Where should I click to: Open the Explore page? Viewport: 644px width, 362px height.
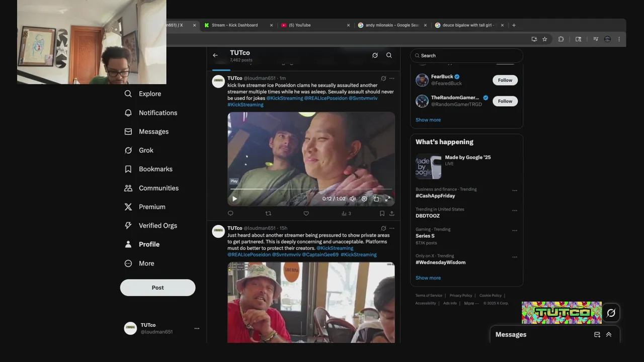point(143,94)
